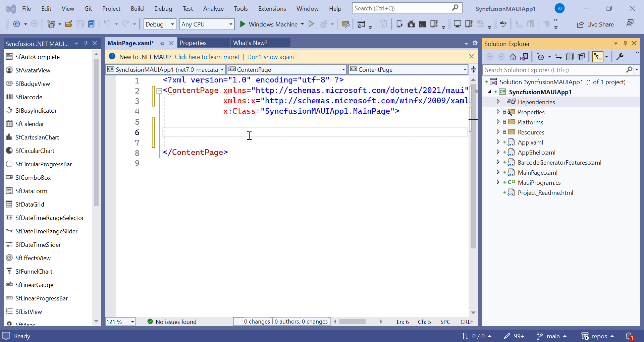644x342 pixels.
Task: Click the Find in Files folder icon
Action: pyautogui.click(x=345, y=24)
